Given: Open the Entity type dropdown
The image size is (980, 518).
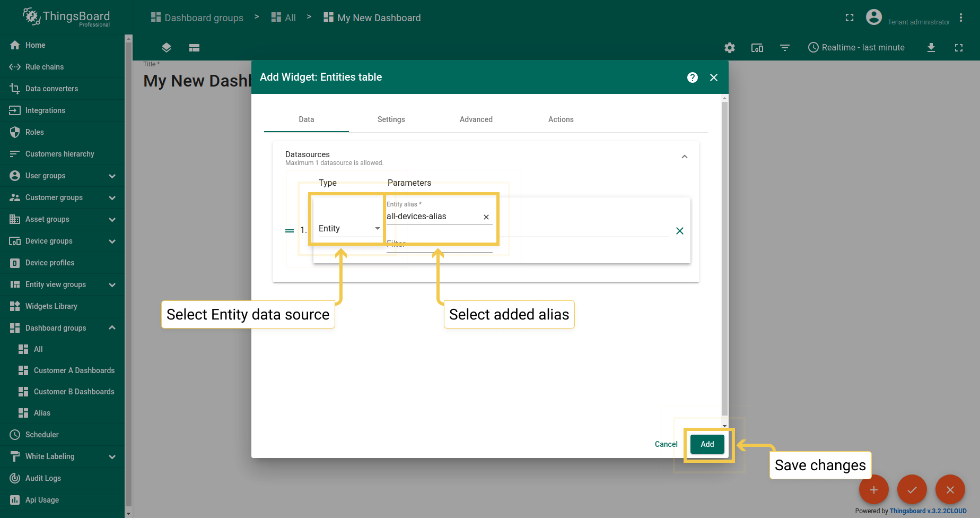Looking at the screenshot, I should click(x=349, y=229).
